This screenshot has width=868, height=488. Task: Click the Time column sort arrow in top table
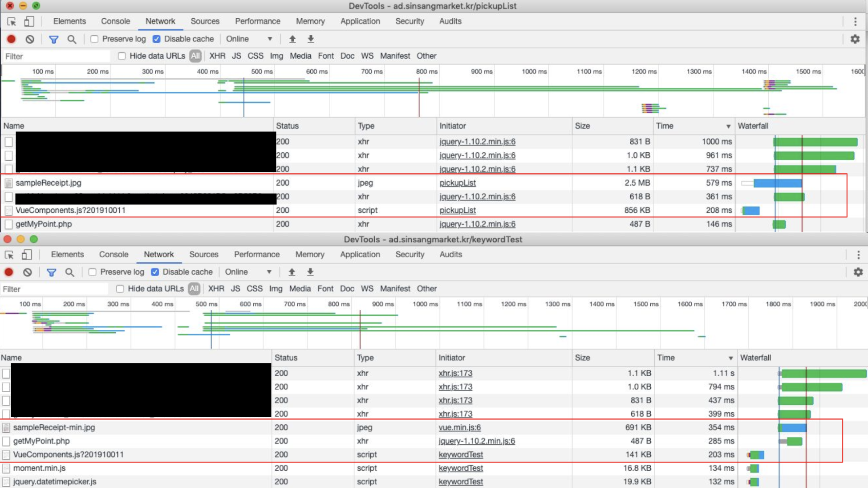pos(728,126)
